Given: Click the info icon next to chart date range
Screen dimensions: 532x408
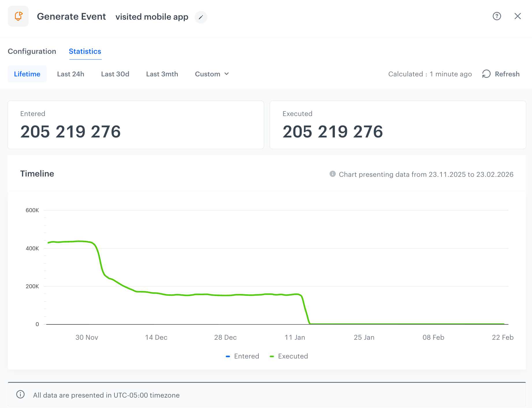Looking at the screenshot, I should [x=332, y=174].
